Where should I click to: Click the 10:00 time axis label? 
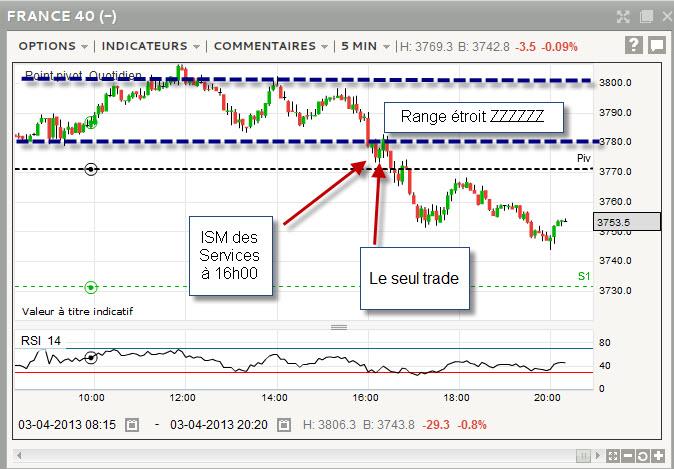91,398
